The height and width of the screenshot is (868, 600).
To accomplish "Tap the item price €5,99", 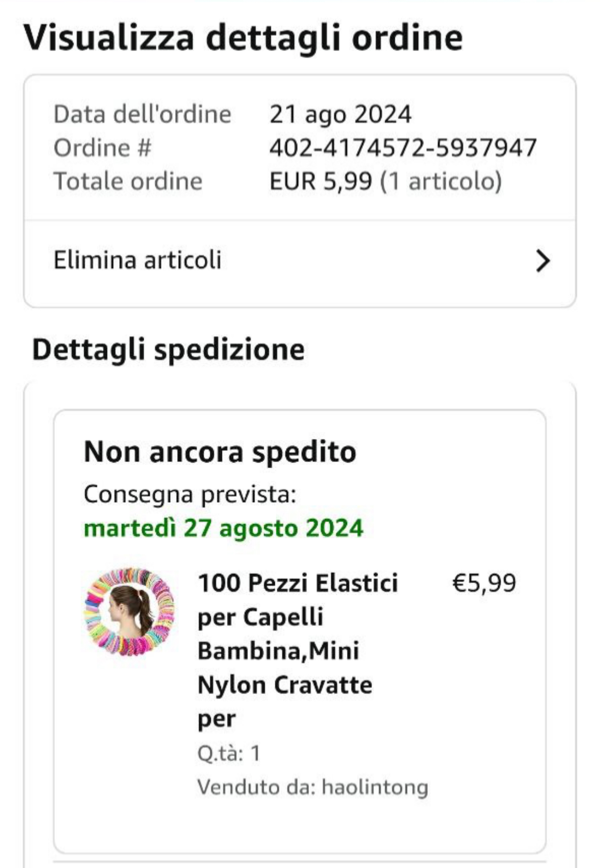I will point(484,583).
